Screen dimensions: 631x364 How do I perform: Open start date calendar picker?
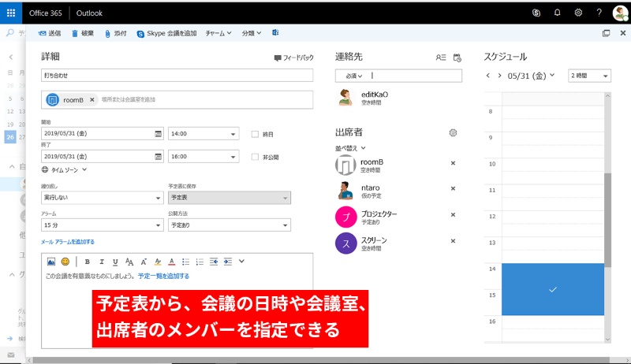(x=159, y=133)
